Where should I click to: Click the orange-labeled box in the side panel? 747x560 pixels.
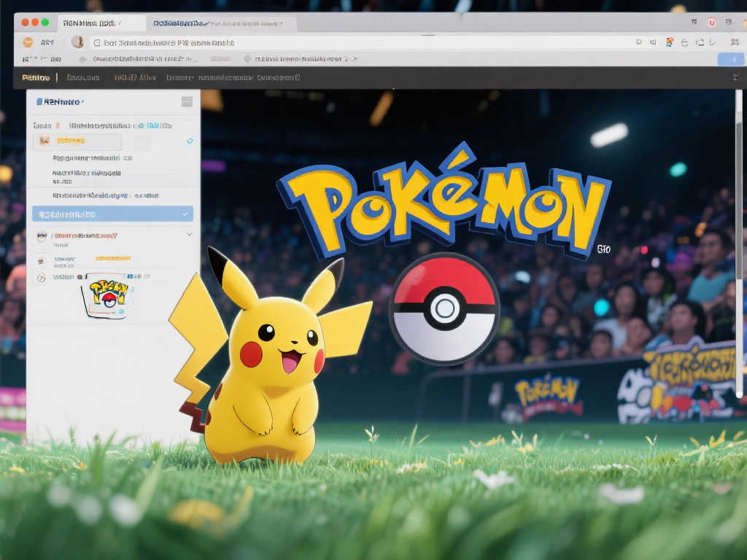77,141
